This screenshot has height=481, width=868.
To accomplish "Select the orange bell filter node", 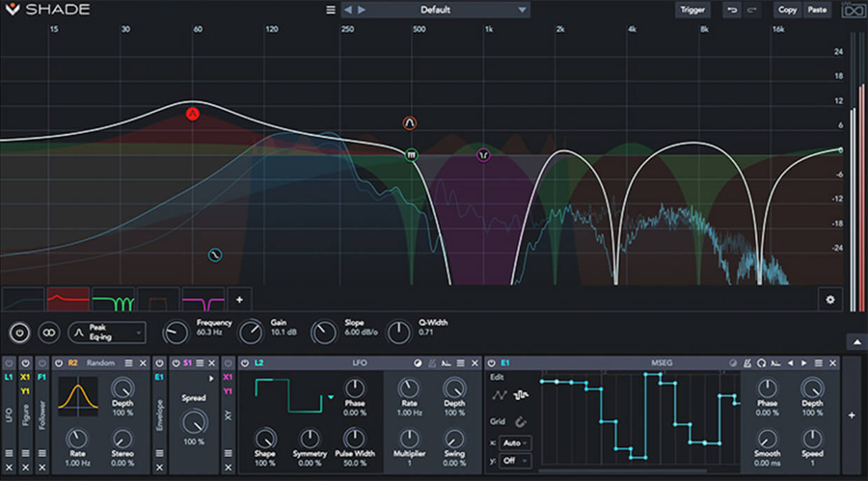I will coord(409,122).
